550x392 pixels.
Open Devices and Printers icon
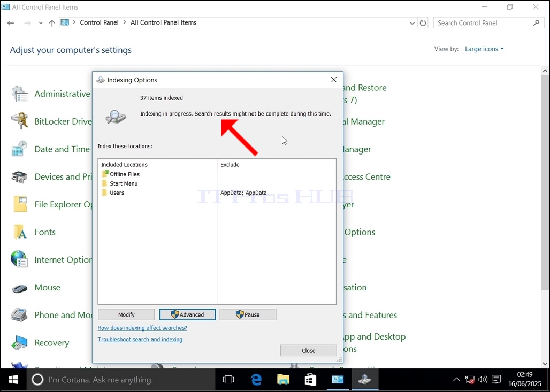click(x=20, y=176)
